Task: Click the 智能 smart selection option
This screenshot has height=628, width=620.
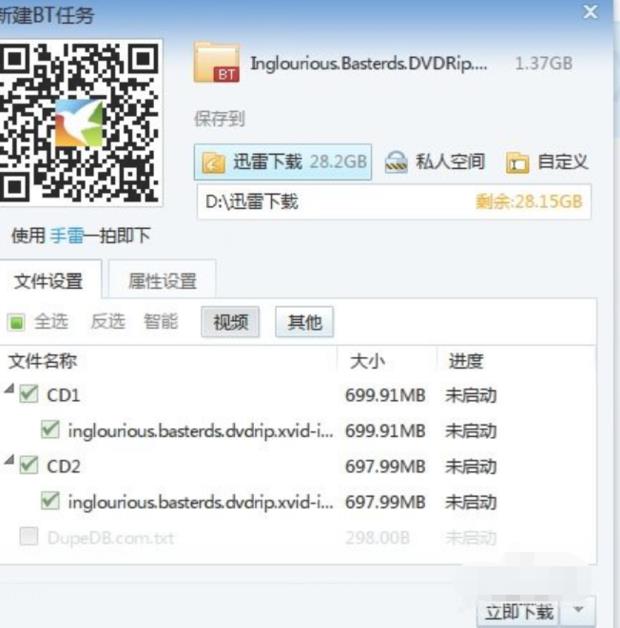Action: tap(161, 322)
